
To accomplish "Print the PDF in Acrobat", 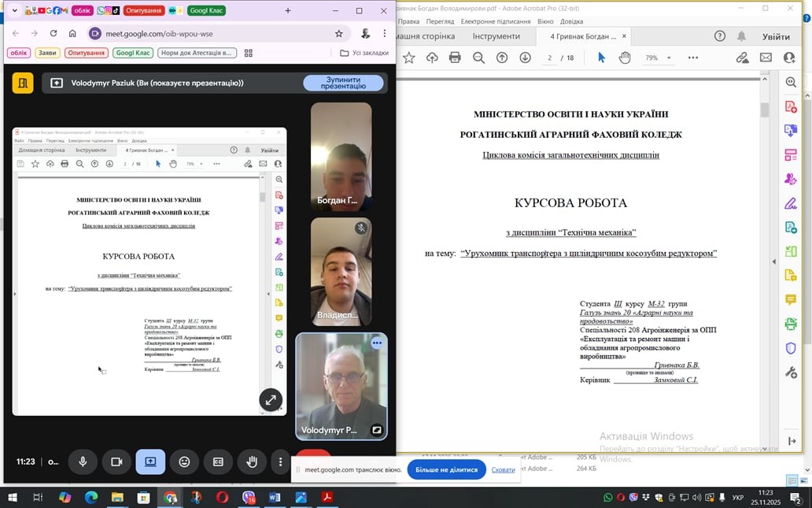I will pos(455,57).
